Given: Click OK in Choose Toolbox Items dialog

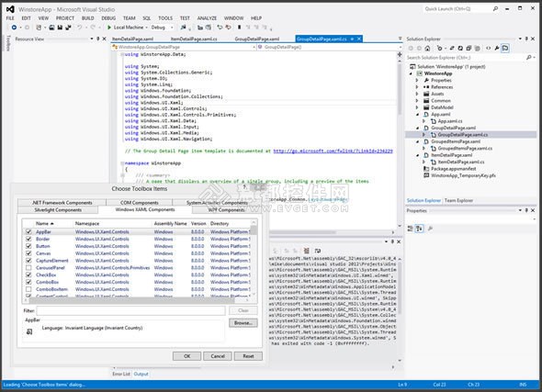Looking at the screenshot, I should pos(187,356).
